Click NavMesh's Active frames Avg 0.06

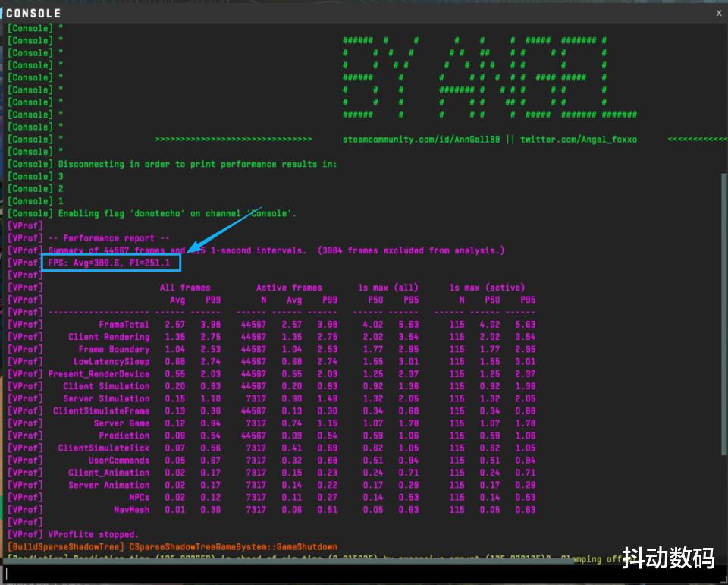[291, 510]
